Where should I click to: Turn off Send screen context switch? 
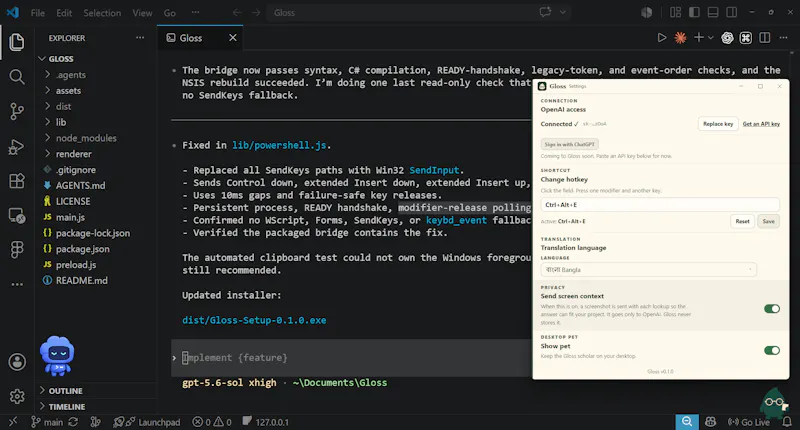(771, 309)
